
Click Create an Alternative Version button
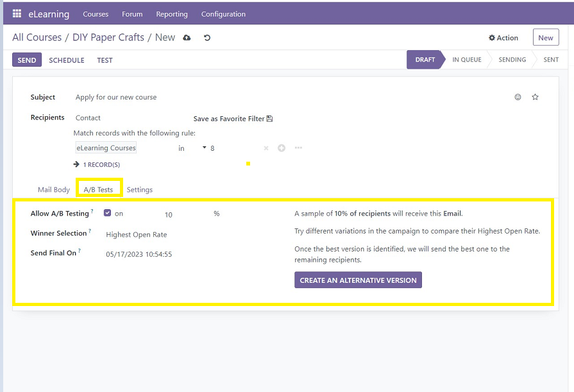358,280
